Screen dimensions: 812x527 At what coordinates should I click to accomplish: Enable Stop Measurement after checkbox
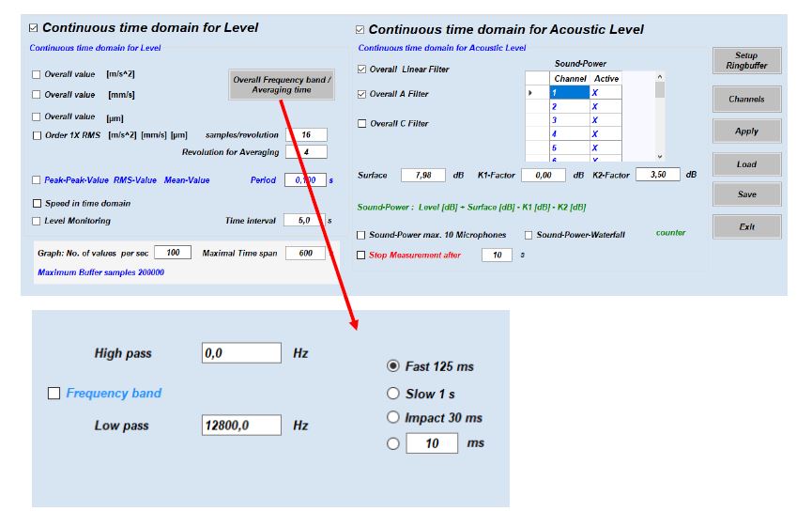point(362,255)
